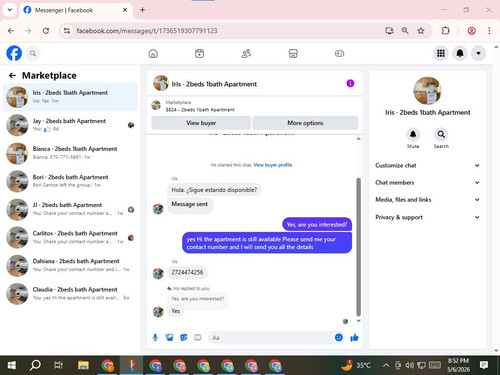Choose a GIF icon in composer

(x=198, y=338)
